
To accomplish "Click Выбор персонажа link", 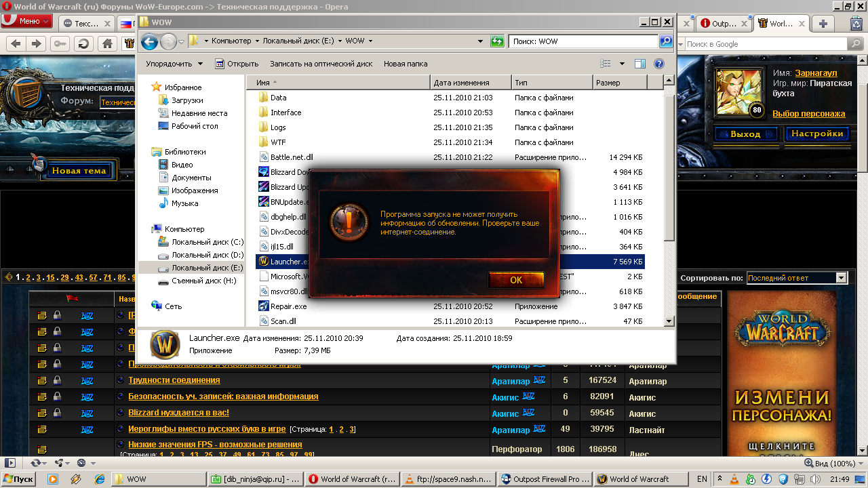I will 808,113.
